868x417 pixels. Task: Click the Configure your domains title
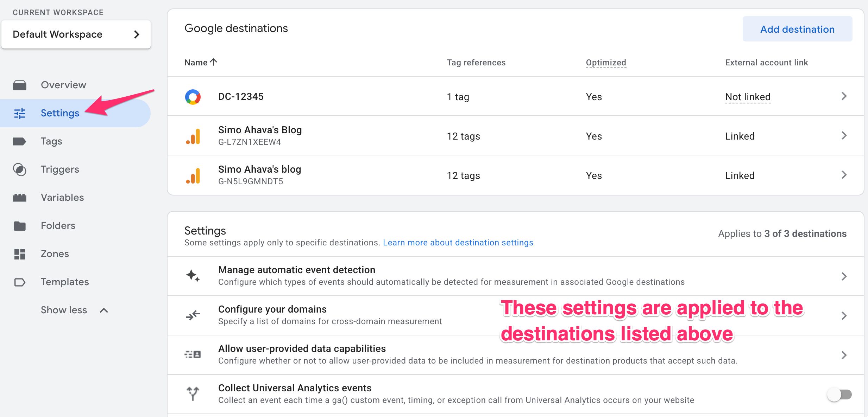point(272,309)
